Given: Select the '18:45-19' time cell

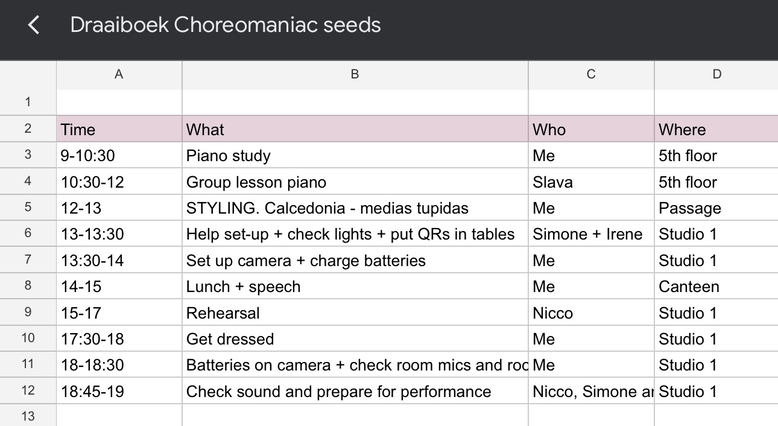Looking at the screenshot, I should (x=119, y=391).
